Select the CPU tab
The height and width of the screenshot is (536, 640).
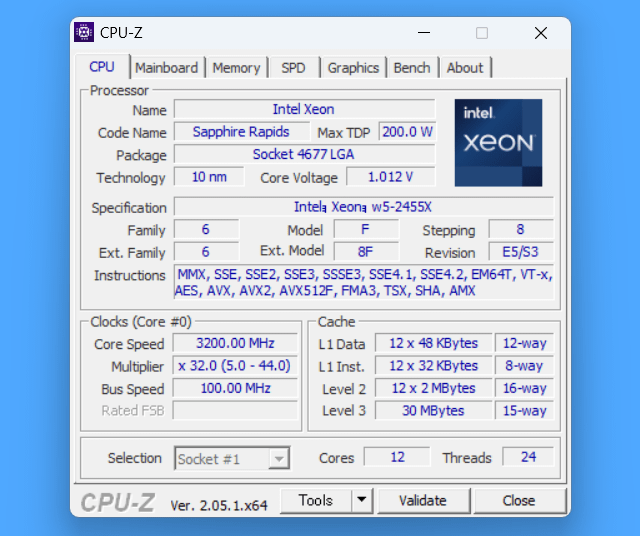[102, 67]
